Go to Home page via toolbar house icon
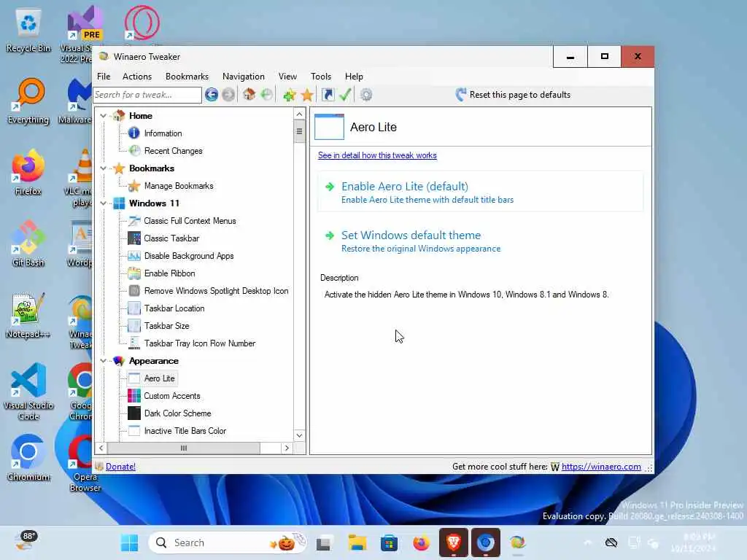The image size is (747, 560). pos(249,94)
